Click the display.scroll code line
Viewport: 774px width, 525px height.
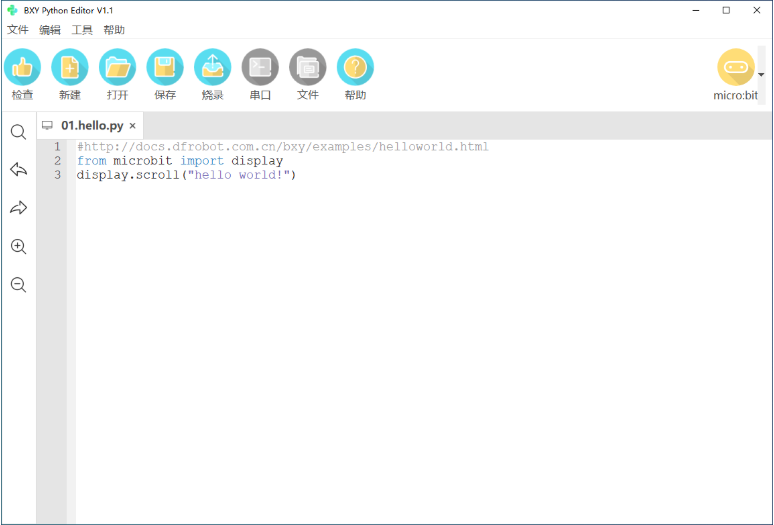click(x=186, y=175)
